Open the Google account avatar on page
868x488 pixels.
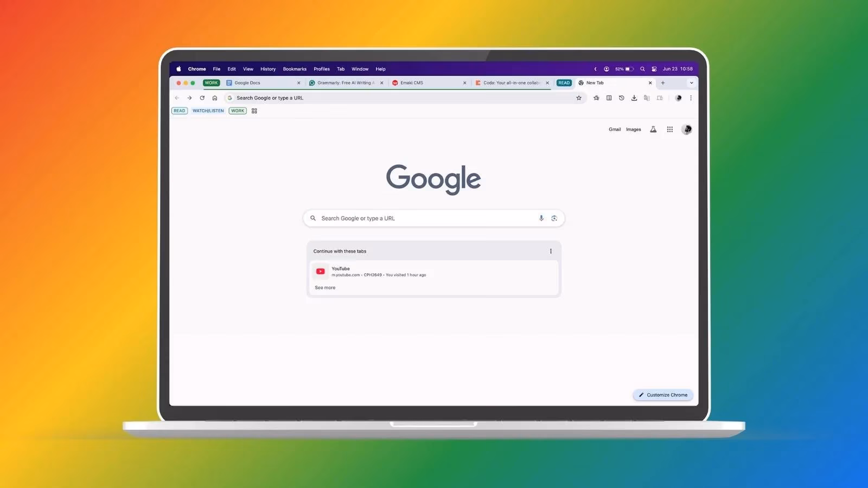687,130
